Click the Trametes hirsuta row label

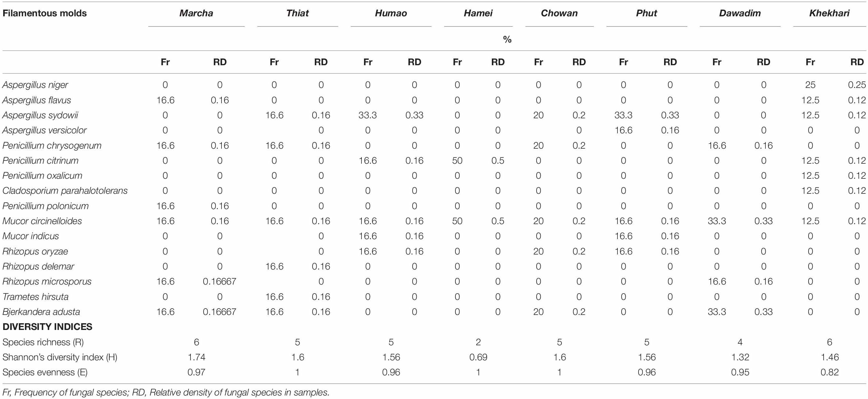35,297
